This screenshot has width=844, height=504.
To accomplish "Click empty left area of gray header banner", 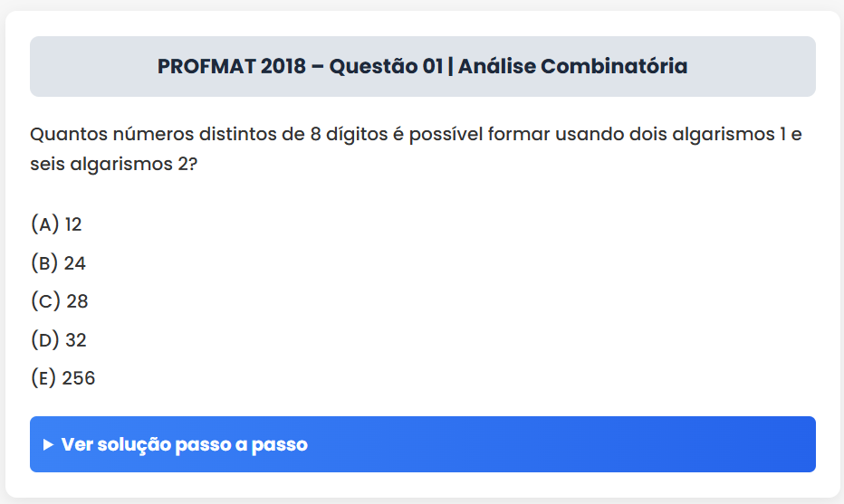I will coord(82,66).
